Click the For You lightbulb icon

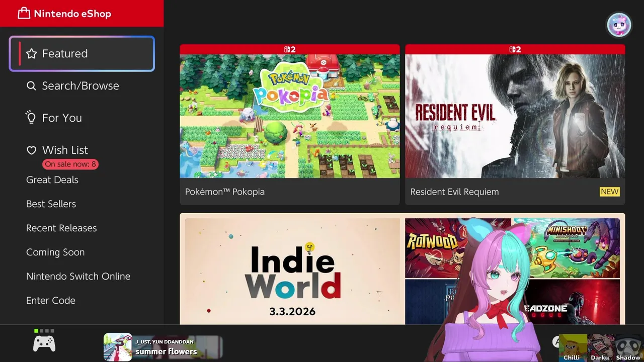(31, 118)
